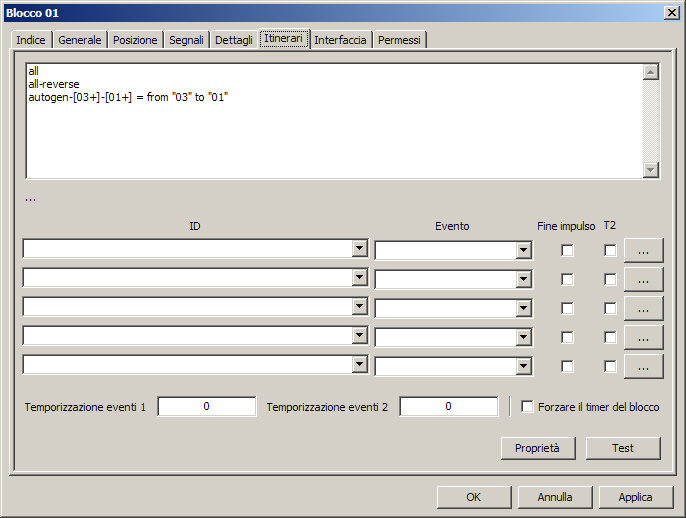Click the Temporizzazione eventi 1 field
Screen dimensions: 686x518
tap(206, 407)
